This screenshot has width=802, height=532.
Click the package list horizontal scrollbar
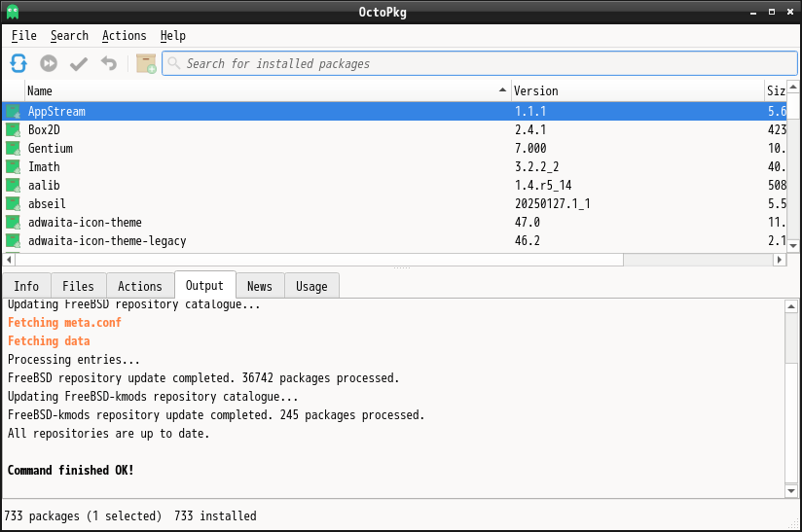coord(389,260)
